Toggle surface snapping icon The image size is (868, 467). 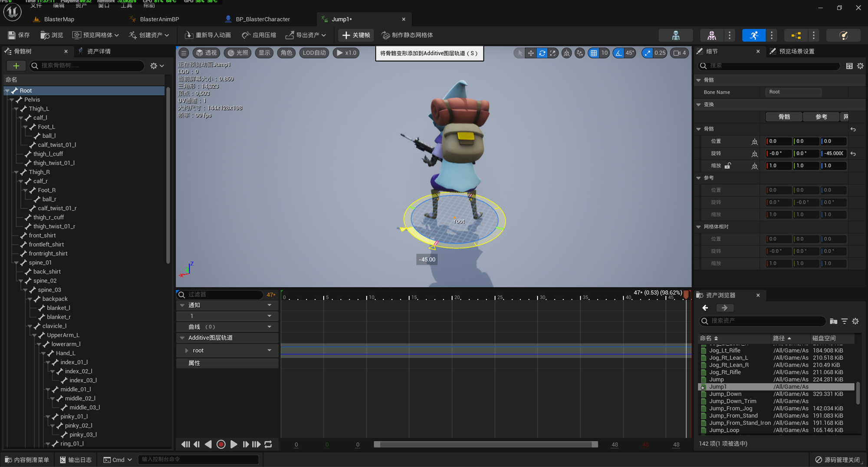[x=580, y=53]
